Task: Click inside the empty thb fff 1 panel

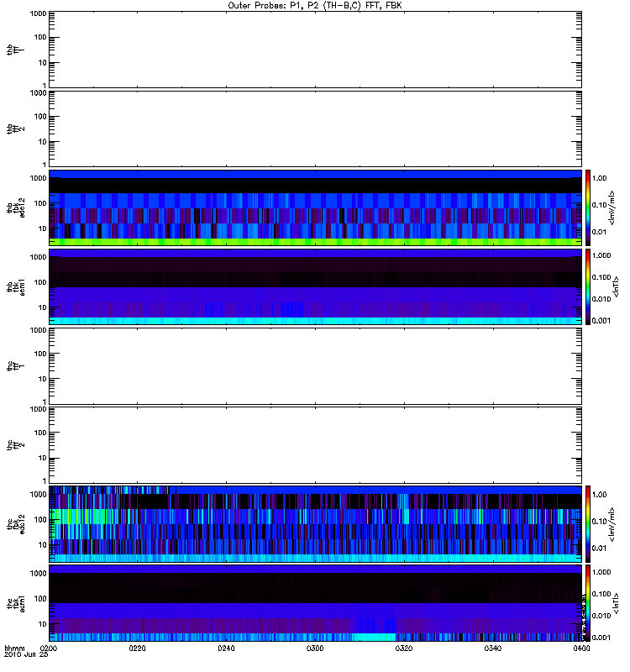Action: 315,50
